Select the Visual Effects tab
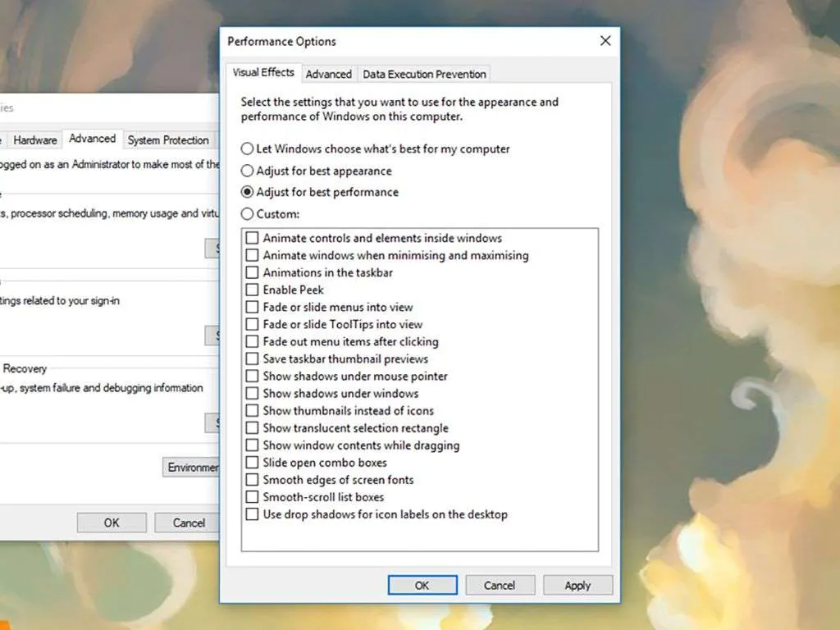This screenshot has height=630, width=840. 262,72
